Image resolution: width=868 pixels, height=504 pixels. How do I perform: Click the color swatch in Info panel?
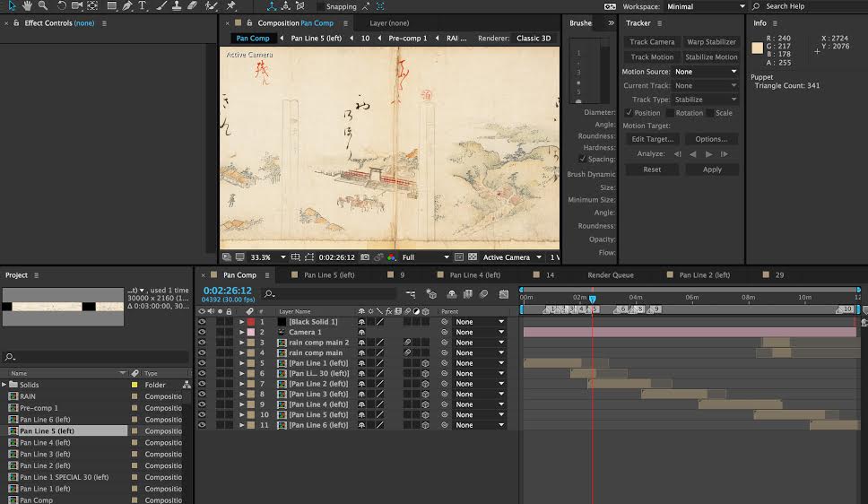click(757, 48)
